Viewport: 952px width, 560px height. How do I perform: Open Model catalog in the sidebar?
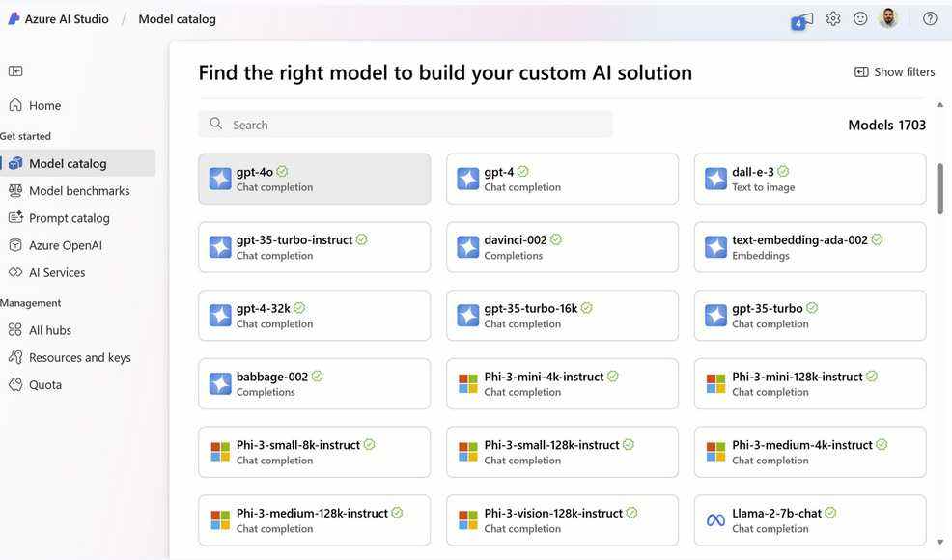pos(78,163)
